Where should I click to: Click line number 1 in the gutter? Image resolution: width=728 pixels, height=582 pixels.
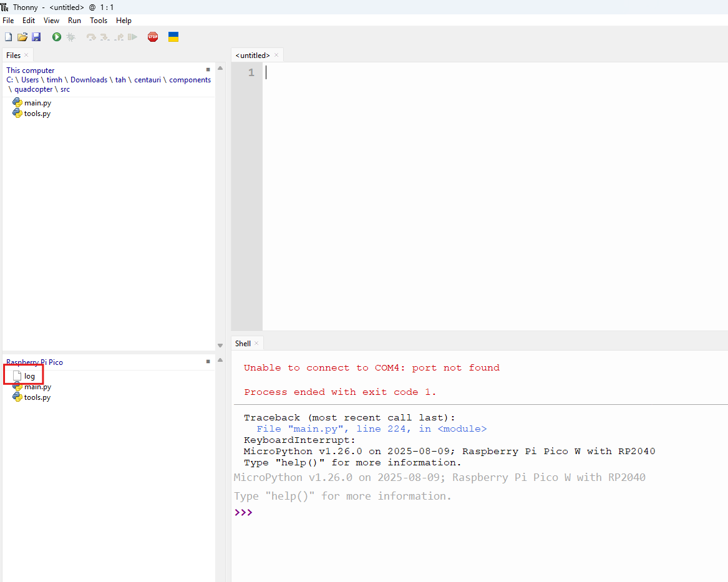[x=251, y=72]
